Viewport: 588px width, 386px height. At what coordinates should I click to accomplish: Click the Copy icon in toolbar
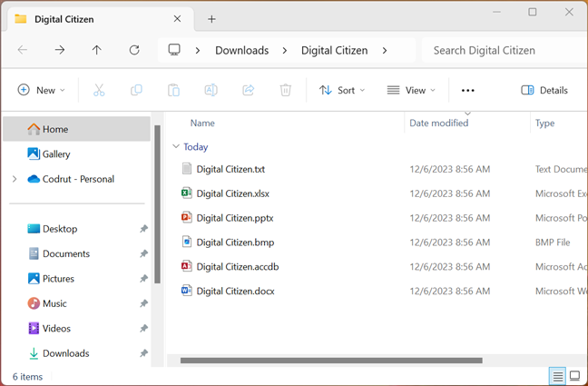click(x=136, y=90)
